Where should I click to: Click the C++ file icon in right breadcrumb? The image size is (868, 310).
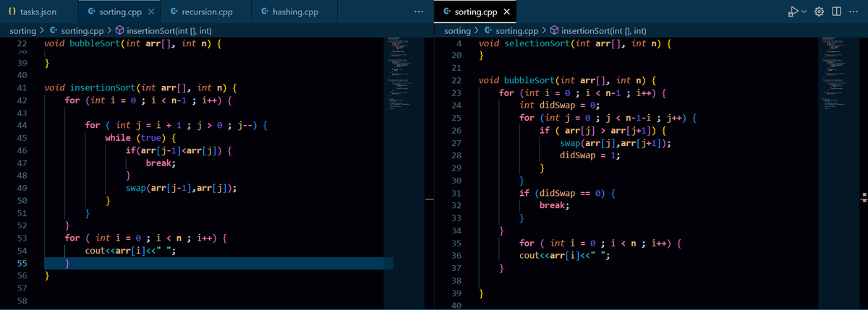tap(489, 31)
